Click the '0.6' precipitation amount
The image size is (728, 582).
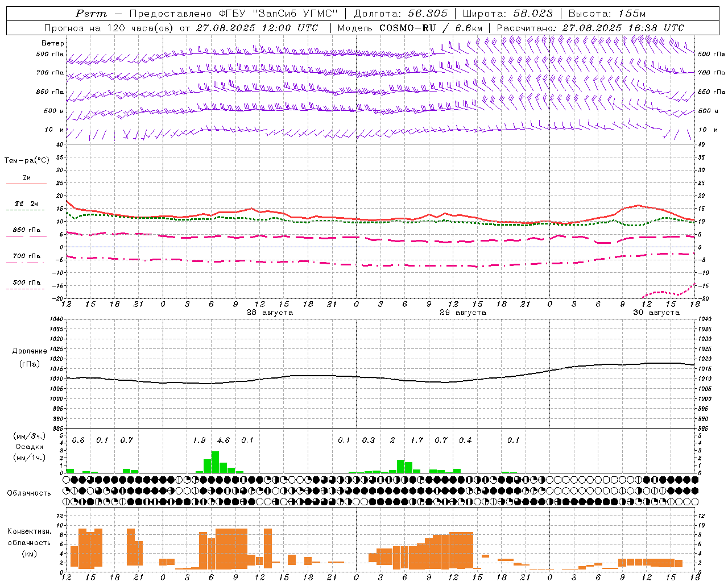[x=78, y=440]
